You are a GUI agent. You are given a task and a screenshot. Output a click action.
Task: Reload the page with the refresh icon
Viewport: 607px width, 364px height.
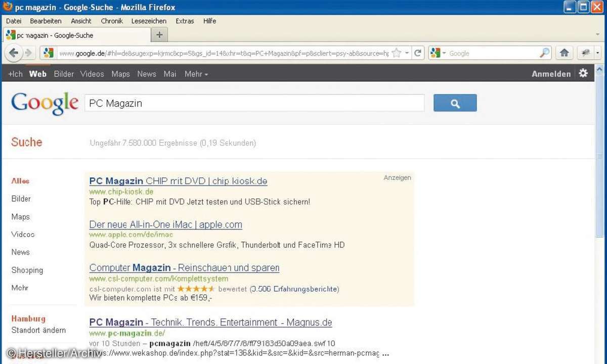(x=418, y=53)
